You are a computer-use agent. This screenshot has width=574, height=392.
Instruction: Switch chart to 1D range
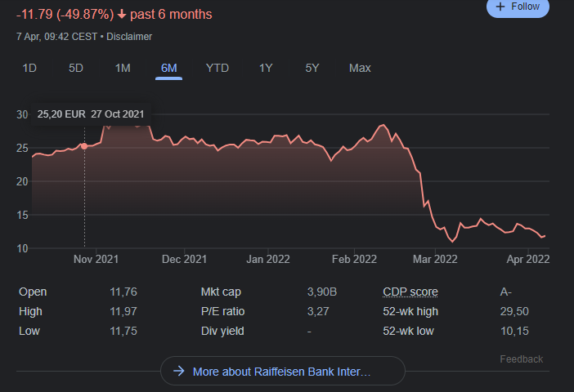[29, 68]
